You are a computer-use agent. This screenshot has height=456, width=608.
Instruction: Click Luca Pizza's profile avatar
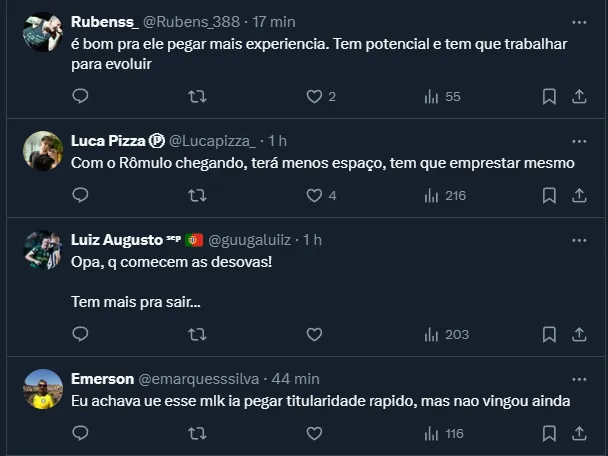(43, 150)
